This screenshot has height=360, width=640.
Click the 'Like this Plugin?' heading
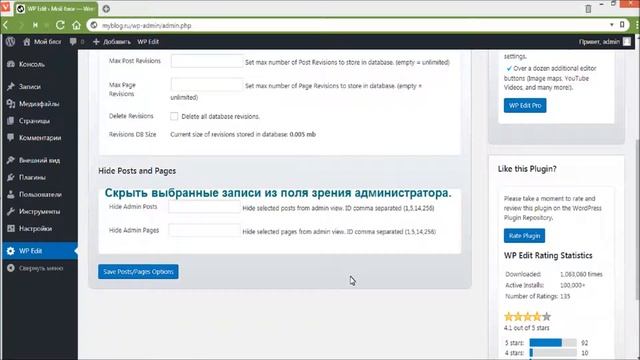[x=527, y=169]
